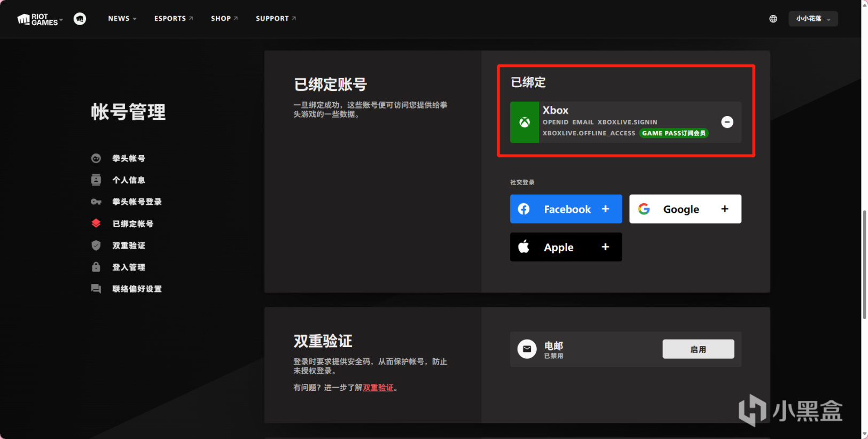Remove Xbox binding with the minus icon
The image size is (868, 439).
coord(727,122)
